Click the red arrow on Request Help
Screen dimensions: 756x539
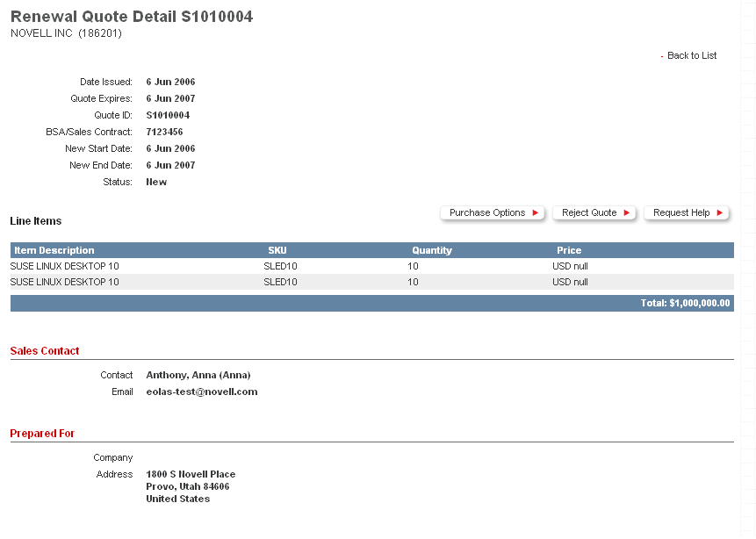(x=719, y=212)
